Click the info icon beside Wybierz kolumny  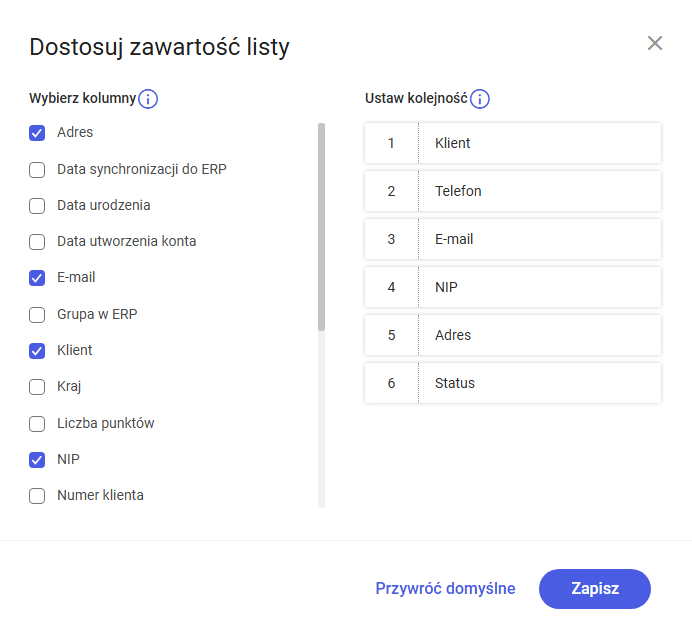click(x=148, y=98)
